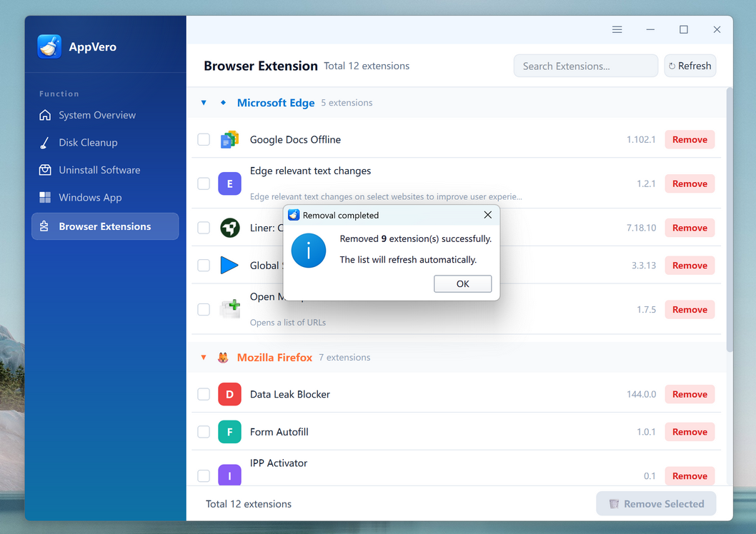Maximize the AppVero window
Screen dimensions: 756x534
click(x=684, y=30)
